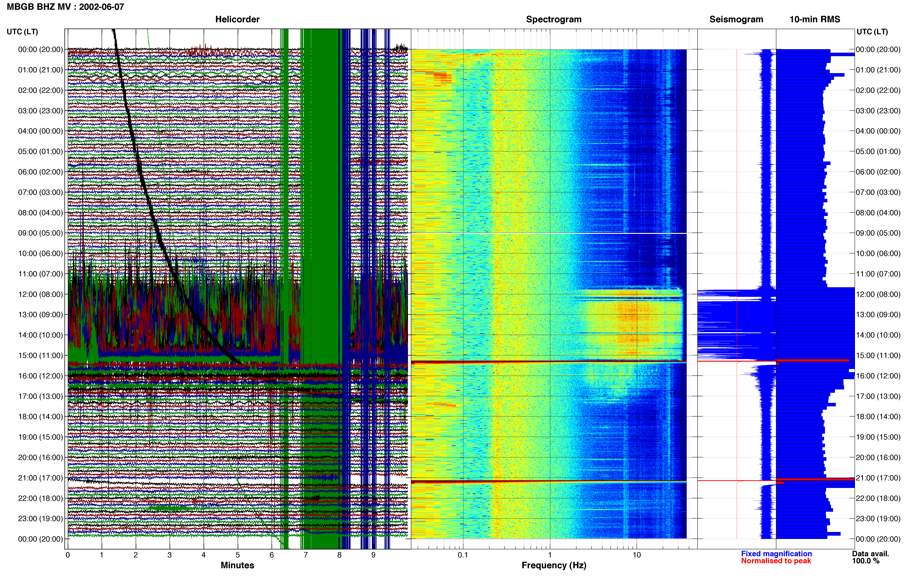Click helicorder minute tick '7'

pos(306,555)
